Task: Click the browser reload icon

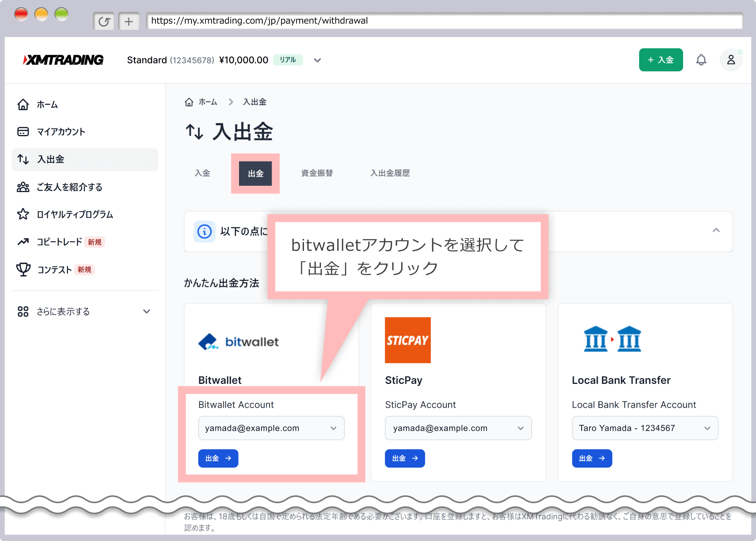Action: 104,21
